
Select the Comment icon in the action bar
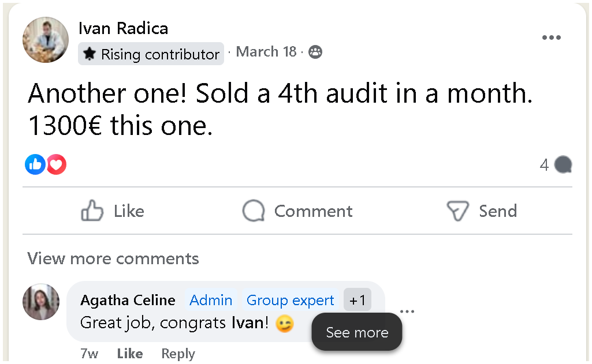point(253,211)
